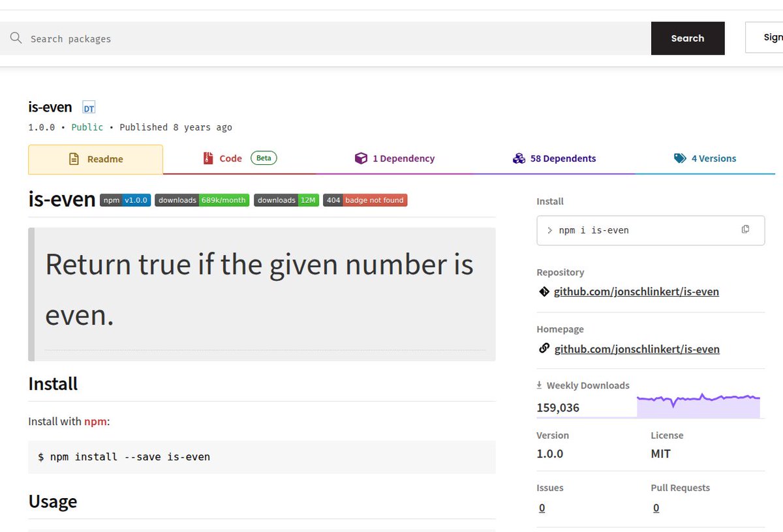Click the npm i is-even command box
783x532 pixels.
pyautogui.click(x=651, y=230)
